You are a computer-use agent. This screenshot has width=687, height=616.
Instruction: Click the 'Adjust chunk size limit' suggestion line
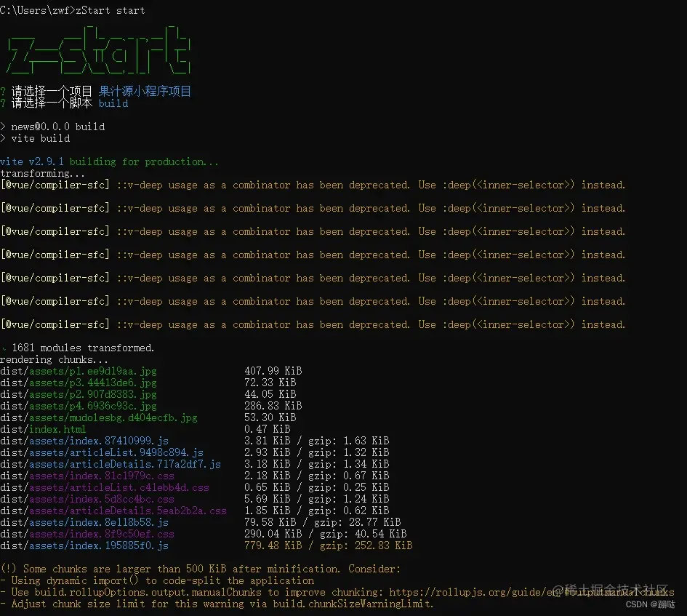217,604
